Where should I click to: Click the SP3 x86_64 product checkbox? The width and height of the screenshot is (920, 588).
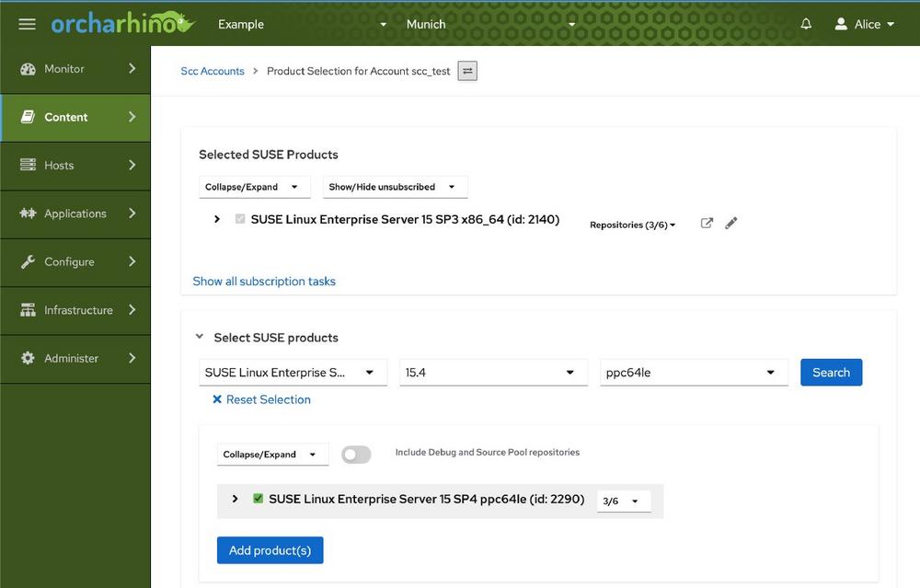240,220
